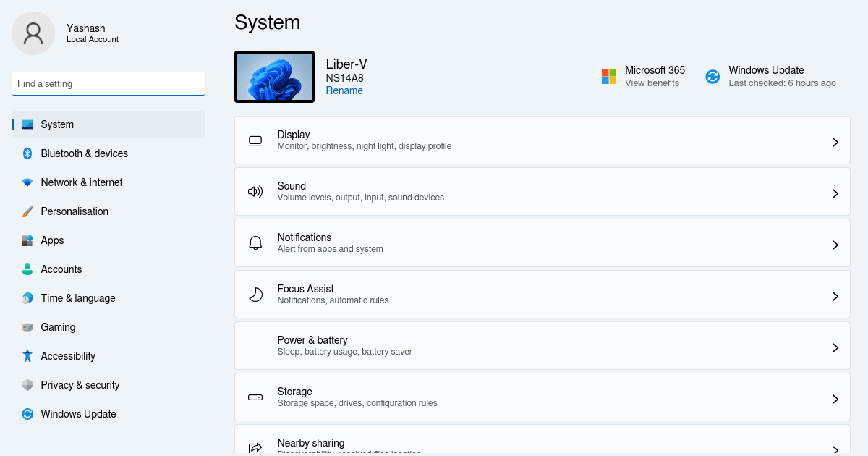Open Bluetooth & devices settings
This screenshot has width=868, height=456.
tap(27, 153)
